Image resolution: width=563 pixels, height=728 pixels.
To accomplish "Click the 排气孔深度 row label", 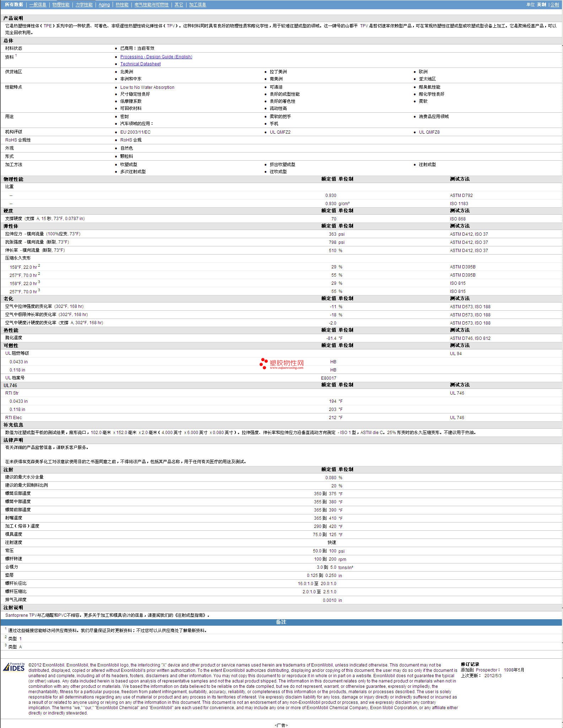I will coord(16,600).
